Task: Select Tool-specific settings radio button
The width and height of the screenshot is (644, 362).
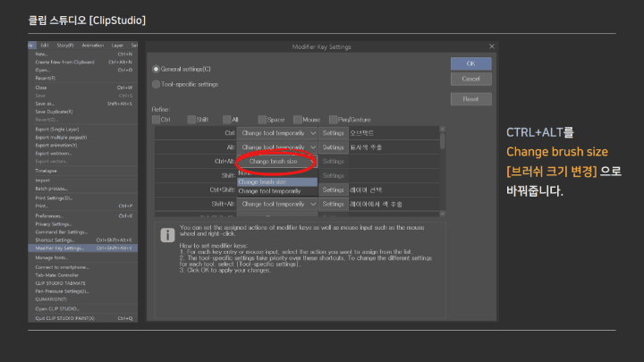Action: [x=156, y=84]
